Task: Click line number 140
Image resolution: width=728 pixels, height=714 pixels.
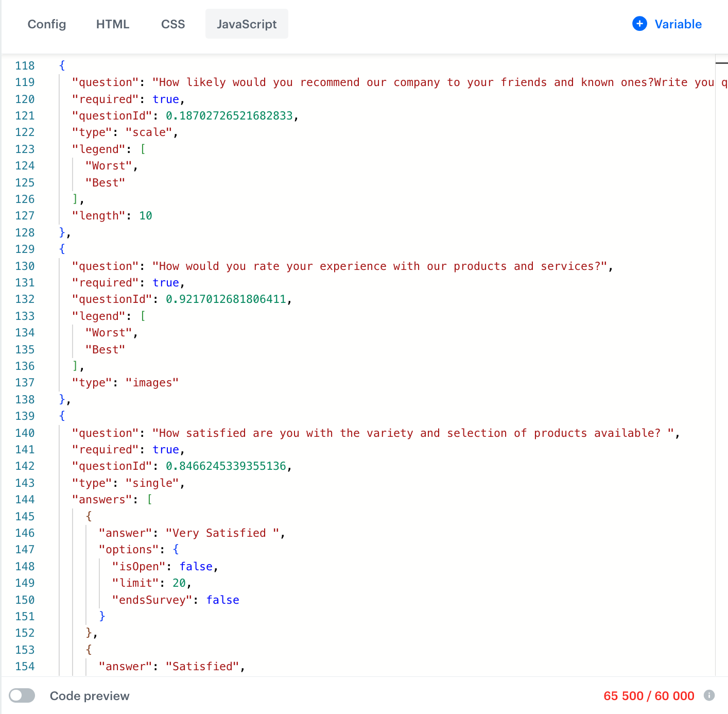Action: coord(25,433)
